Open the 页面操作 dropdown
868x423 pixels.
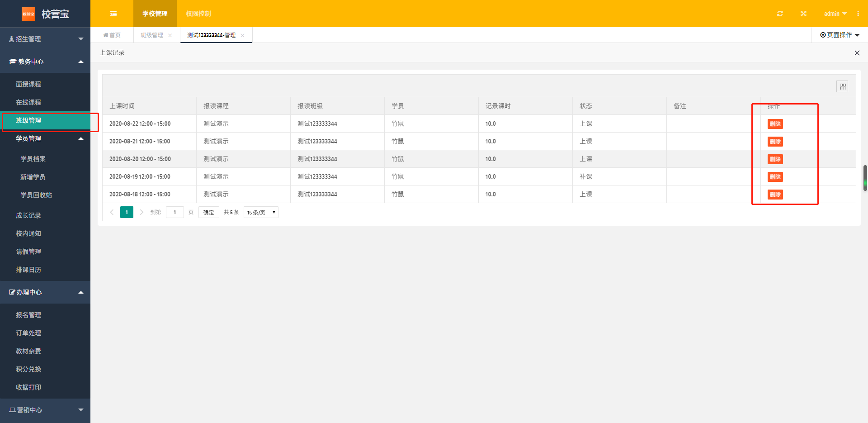point(840,35)
